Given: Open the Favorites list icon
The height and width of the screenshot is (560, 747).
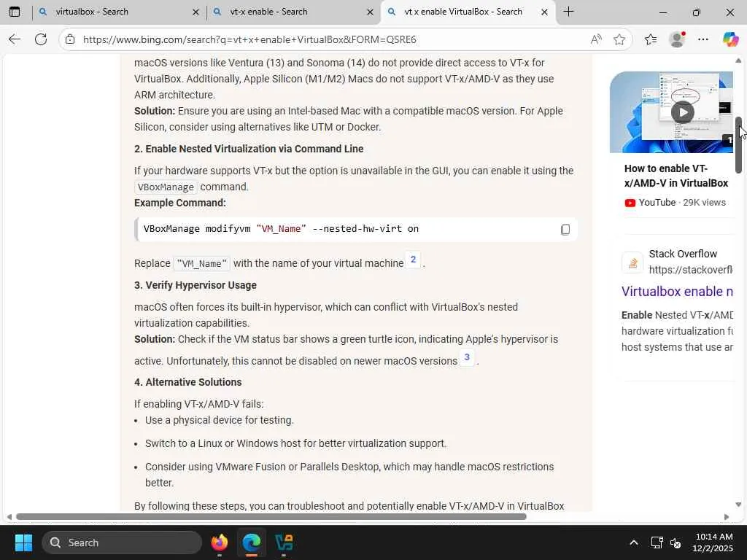Looking at the screenshot, I should 651,39.
